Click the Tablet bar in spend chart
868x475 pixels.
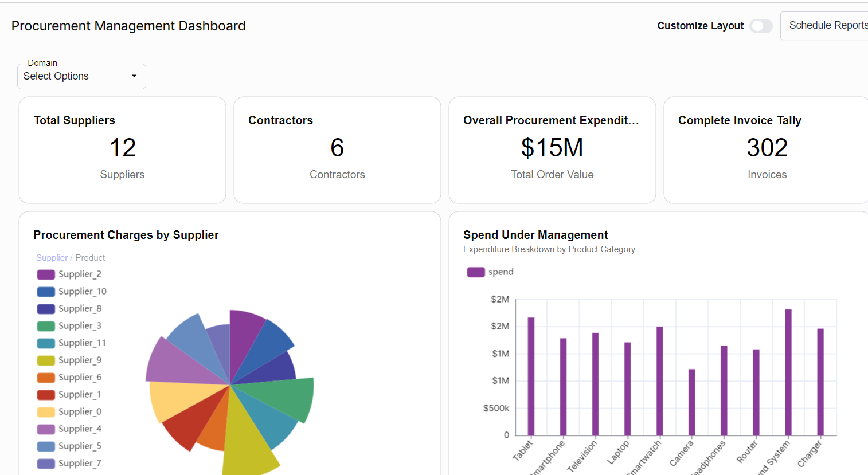pyautogui.click(x=530, y=375)
